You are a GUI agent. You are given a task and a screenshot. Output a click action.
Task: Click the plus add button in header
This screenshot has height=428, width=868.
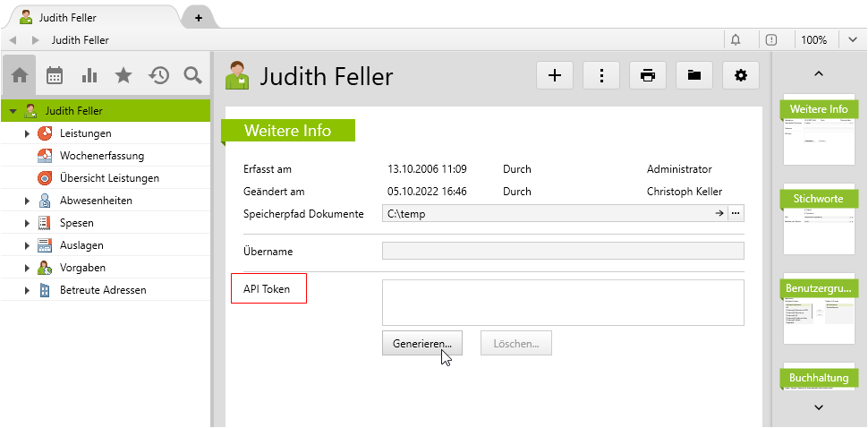(x=555, y=76)
